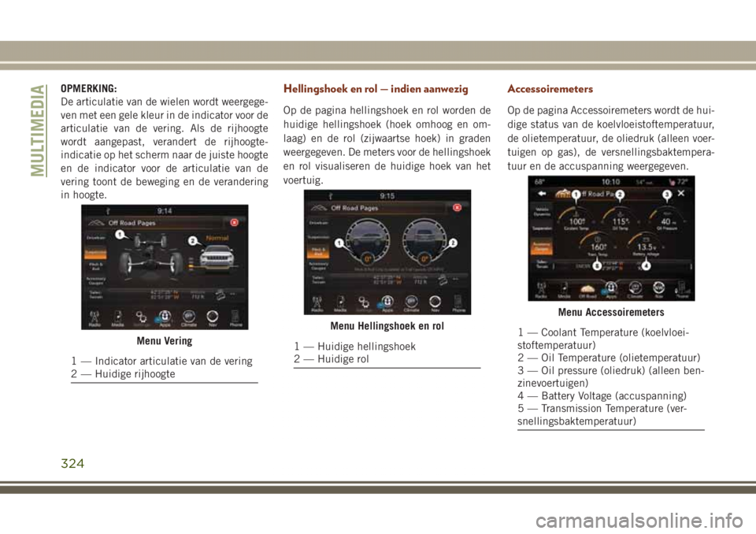Screen dimensions: 756x534
Task: Open Climate in the Accessoiremeters screen
Action: pos(635,290)
